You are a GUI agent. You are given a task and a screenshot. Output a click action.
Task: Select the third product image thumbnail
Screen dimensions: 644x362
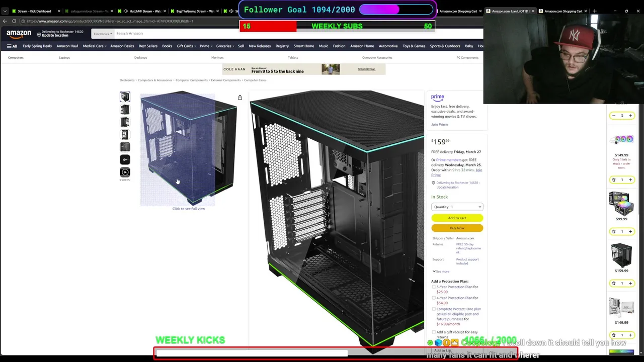125,122
